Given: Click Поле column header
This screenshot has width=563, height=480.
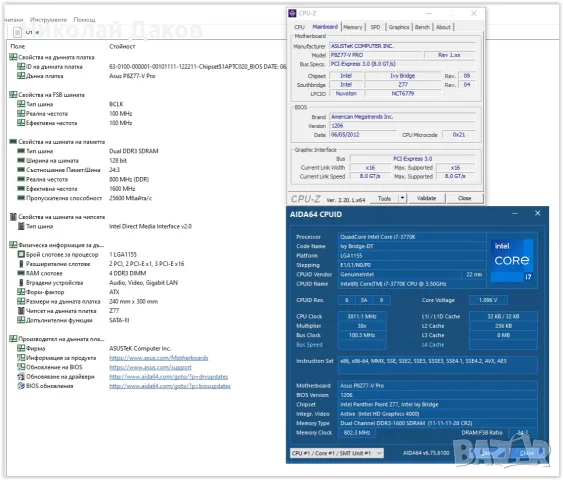Looking at the screenshot, I should click(x=18, y=46).
